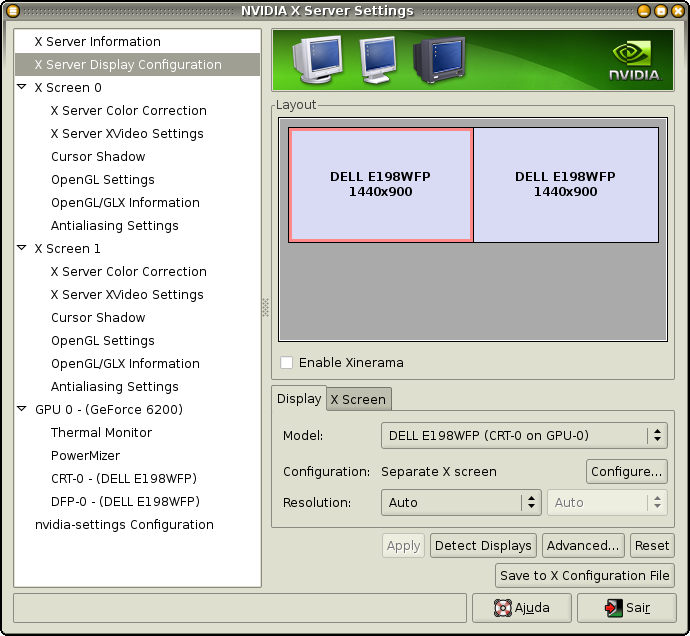690x636 pixels.
Task: Maximize the NVIDIA X Server Settings window
Action: (x=661, y=11)
